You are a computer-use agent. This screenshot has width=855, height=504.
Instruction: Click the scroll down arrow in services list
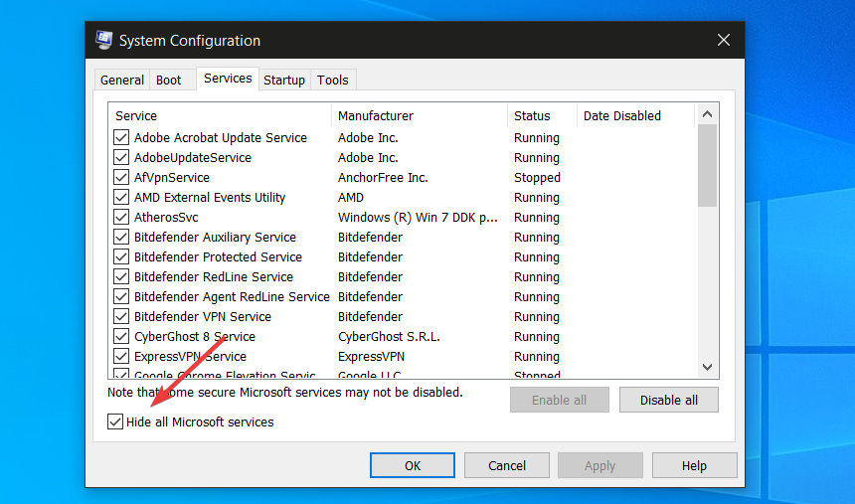707,367
